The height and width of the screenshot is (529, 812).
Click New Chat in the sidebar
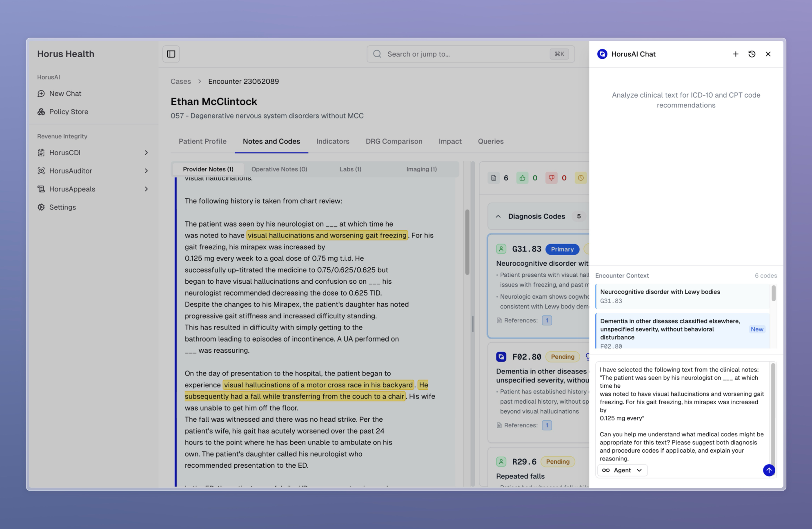[65, 93]
